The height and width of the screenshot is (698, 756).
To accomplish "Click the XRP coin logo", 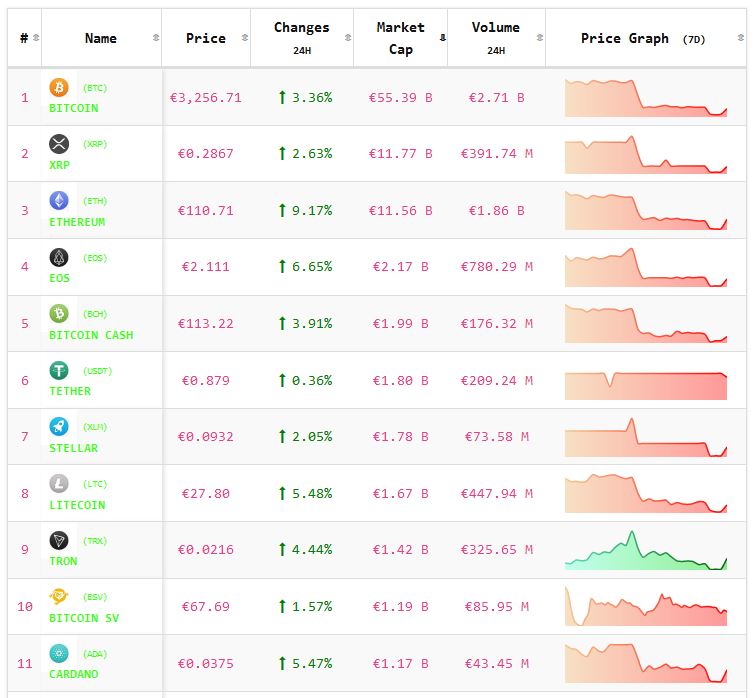I will pos(59,144).
